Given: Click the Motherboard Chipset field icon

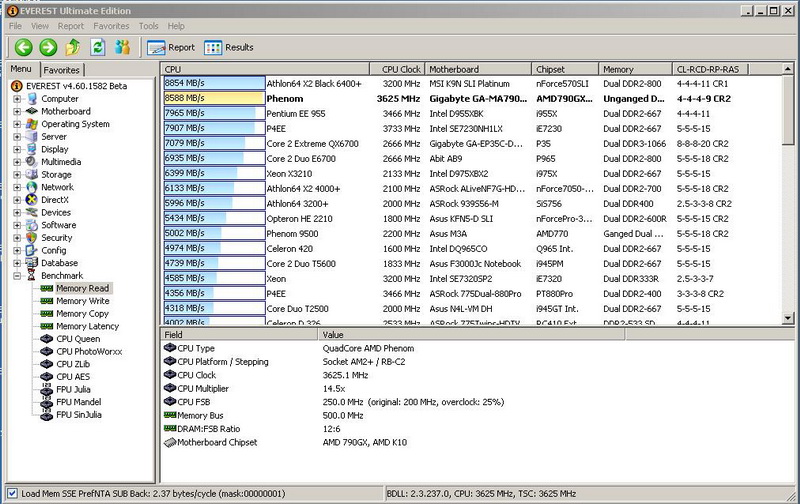Looking at the screenshot, I should pyautogui.click(x=169, y=442).
